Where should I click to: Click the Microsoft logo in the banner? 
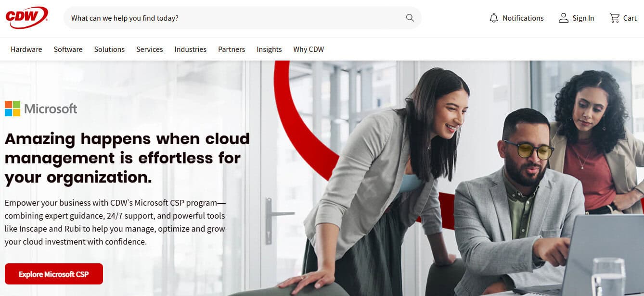pyautogui.click(x=41, y=109)
